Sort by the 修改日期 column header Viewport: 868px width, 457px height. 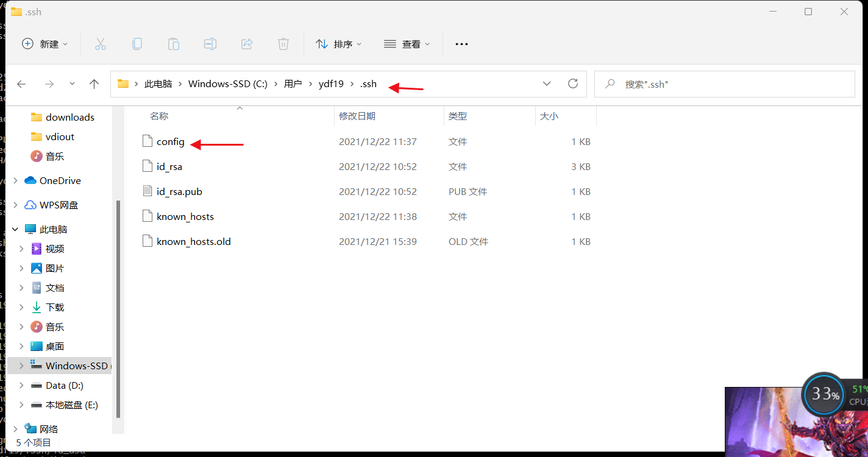[357, 116]
